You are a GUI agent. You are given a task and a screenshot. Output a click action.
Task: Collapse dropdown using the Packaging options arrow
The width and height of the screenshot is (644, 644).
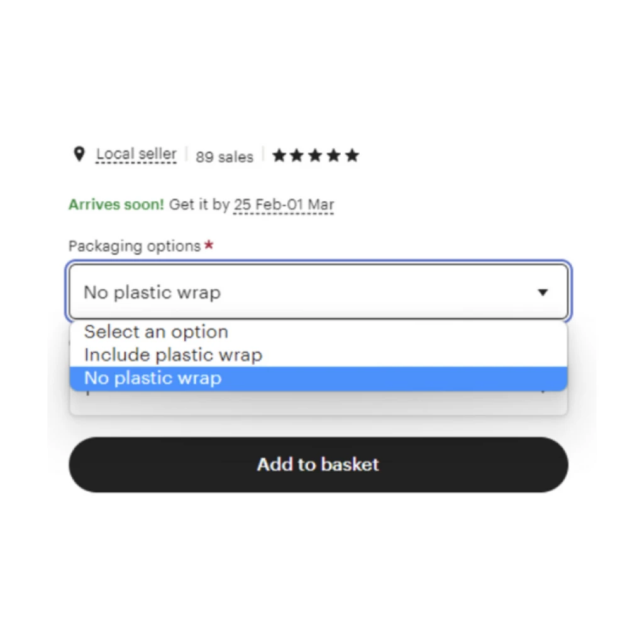[543, 292]
